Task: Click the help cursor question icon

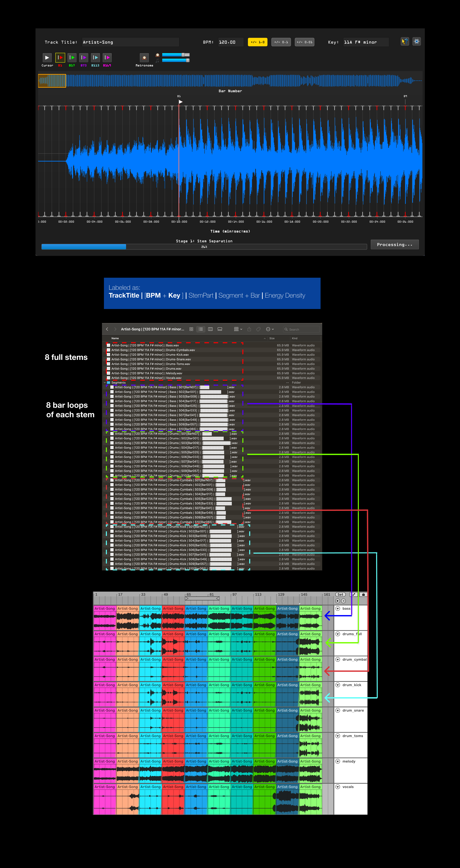Action: pos(405,41)
